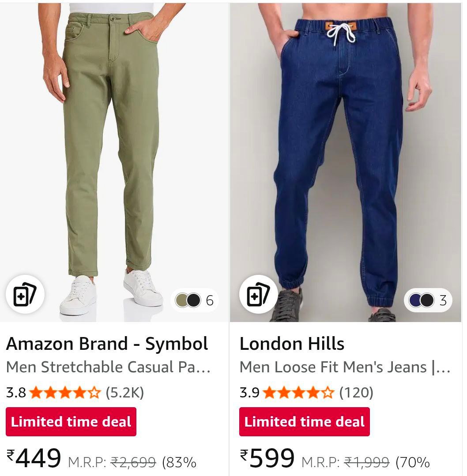
Task: Open London Hills brand title
Action: [292, 344]
